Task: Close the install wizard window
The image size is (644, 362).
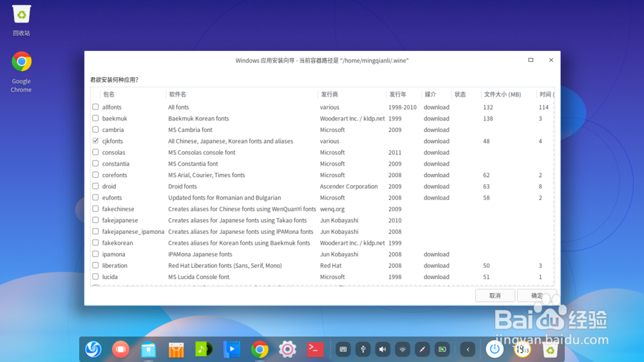Action: [x=551, y=60]
